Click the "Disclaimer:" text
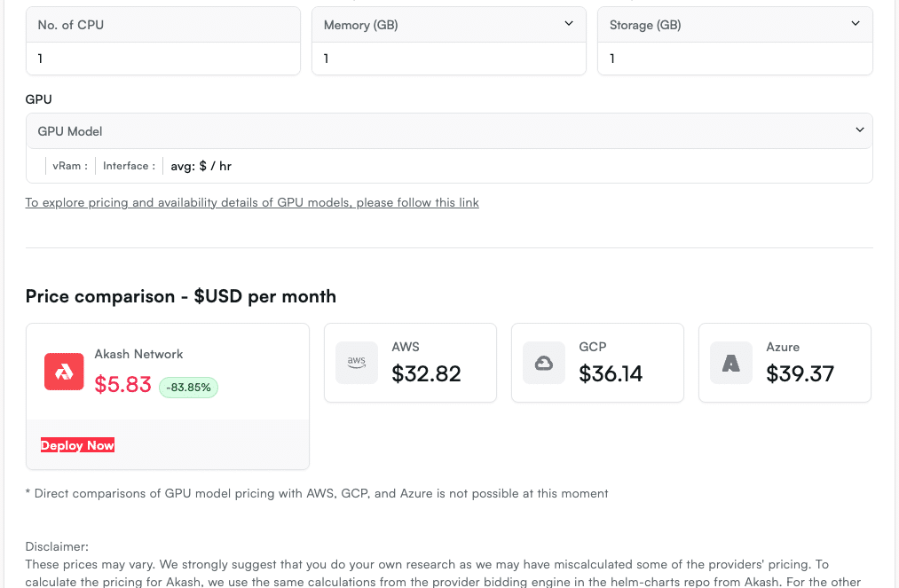 pos(57,546)
